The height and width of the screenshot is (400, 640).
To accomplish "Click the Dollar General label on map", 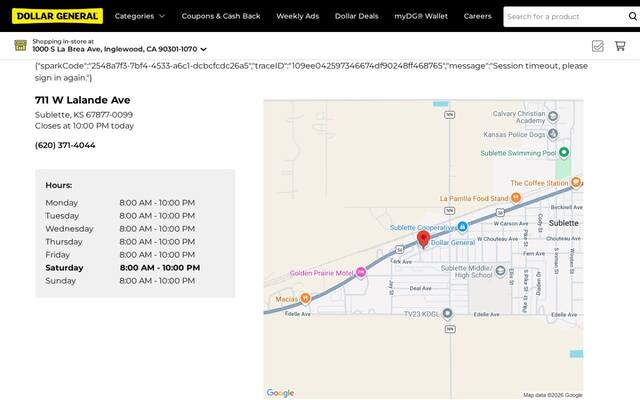I will tap(453, 242).
